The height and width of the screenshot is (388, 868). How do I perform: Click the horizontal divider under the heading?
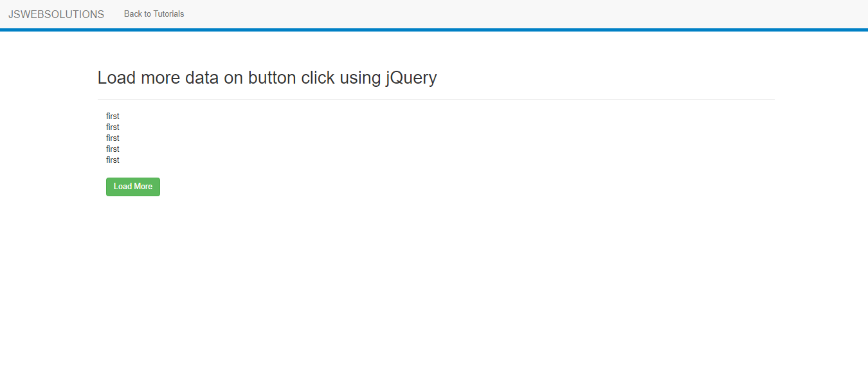[x=435, y=99]
